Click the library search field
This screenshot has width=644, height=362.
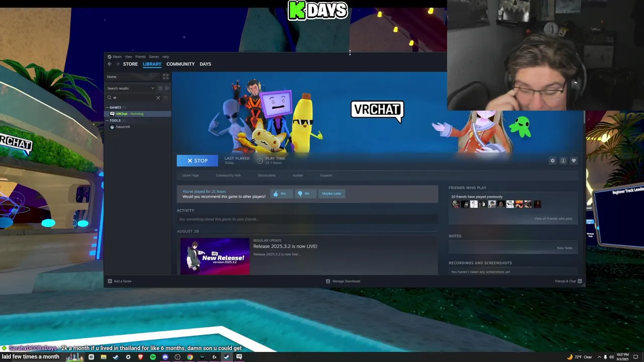(x=132, y=98)
